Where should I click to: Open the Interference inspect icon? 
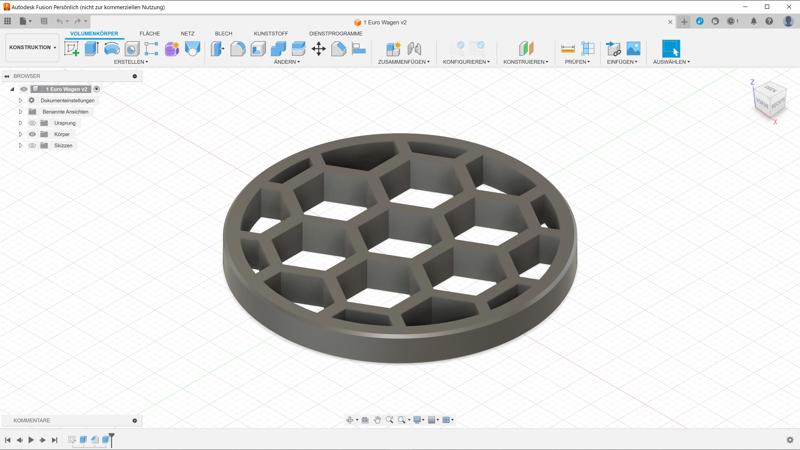588,48
